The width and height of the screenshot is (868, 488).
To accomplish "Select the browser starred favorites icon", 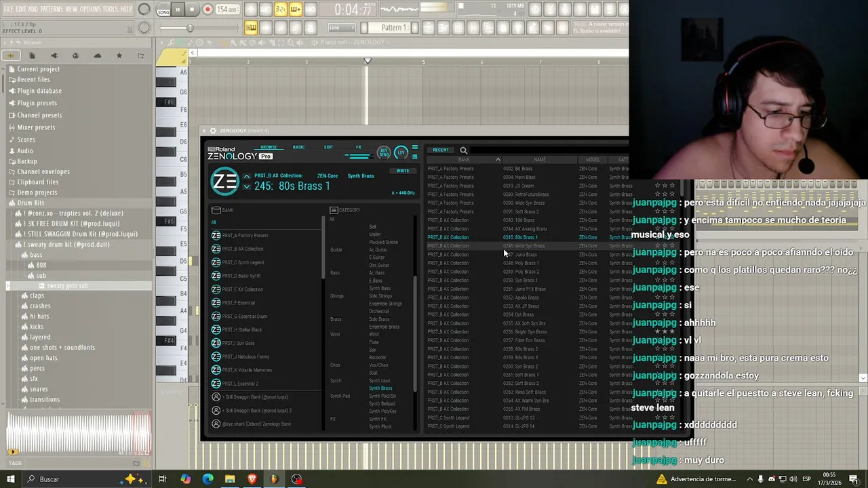I will pos(119,56).
